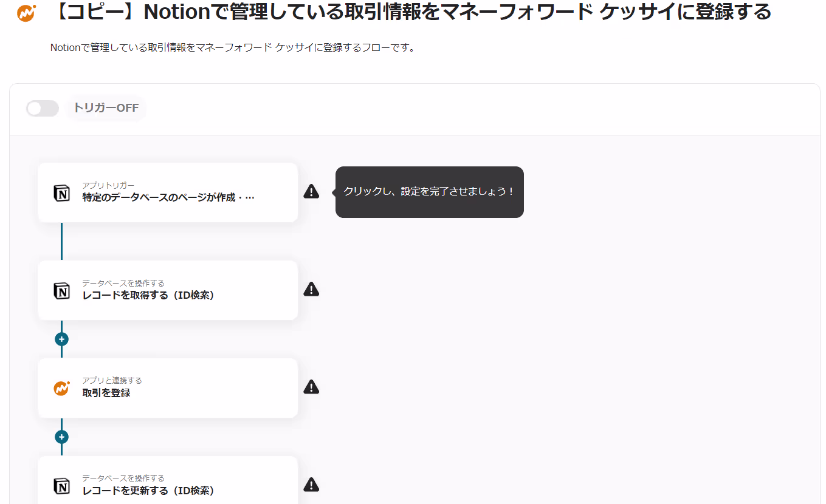
Task: Click warning icon next to アプリトリガー step
Action: point(311,191)
